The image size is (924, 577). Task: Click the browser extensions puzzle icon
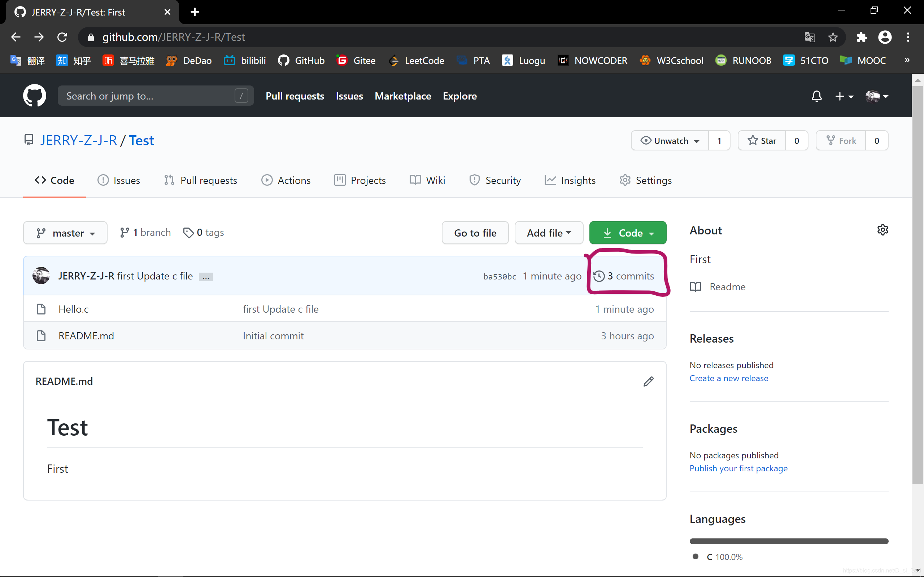(862, 37)
